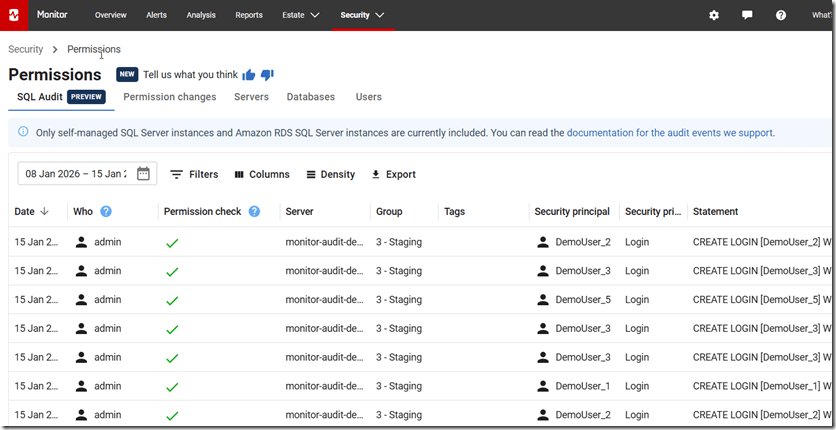Click the thumbs up feedback icon
836x430 pixels.
249,75
